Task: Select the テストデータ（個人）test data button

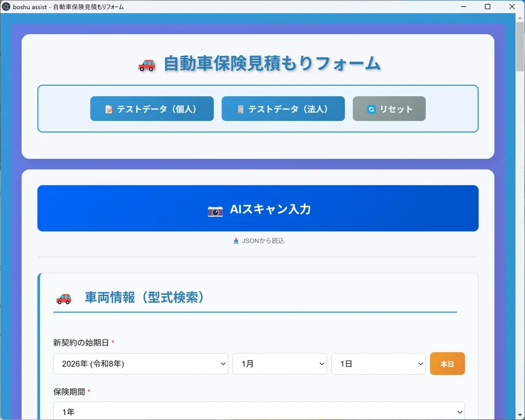Action: [x=152, y=108]
